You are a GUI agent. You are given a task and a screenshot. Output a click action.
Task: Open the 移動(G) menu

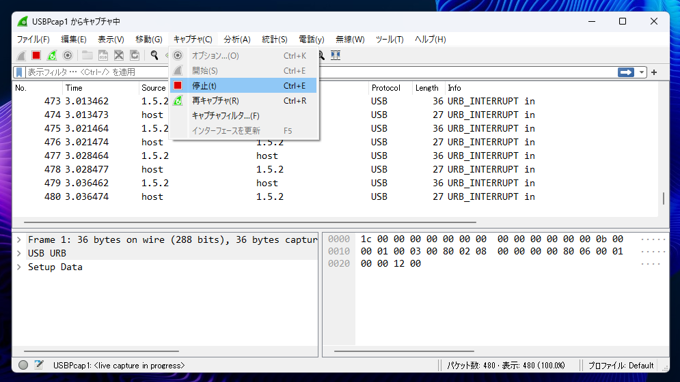149,39
